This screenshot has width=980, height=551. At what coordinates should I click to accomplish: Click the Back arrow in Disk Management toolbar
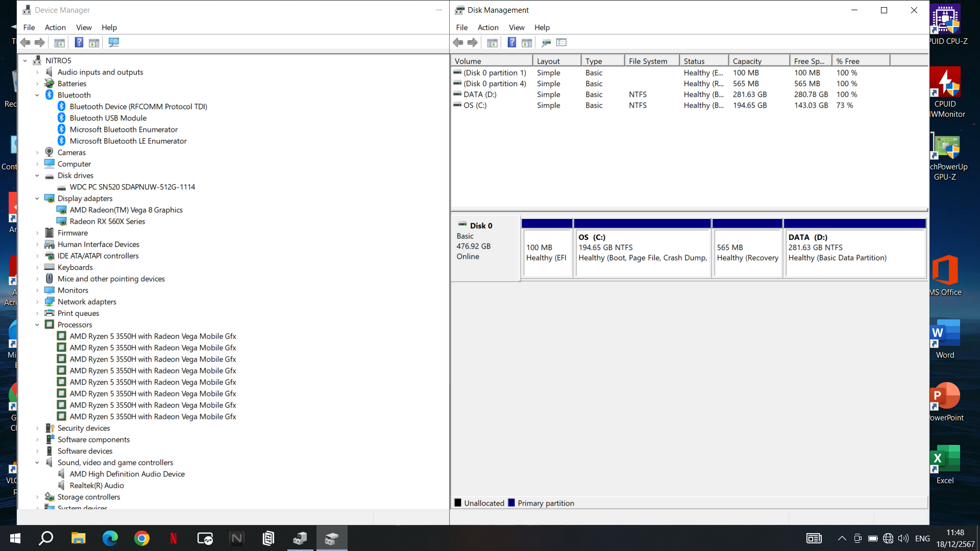pyautogui.click(x=458, y=43)
